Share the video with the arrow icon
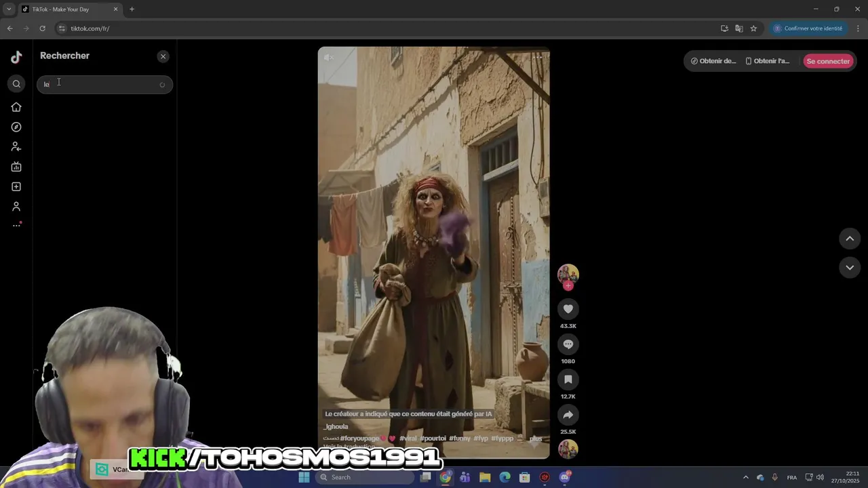The width and height of the screenshot is (868, 488). [x=568, y=415]
